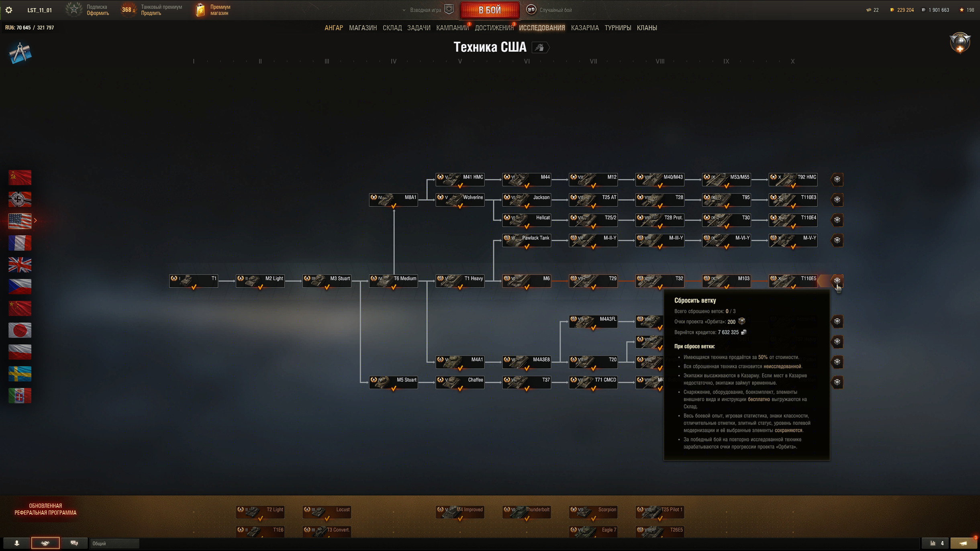Viewport: 980px width, 551px height.
Task: Click the credits amount display field
Action: pyautogui.click(x=935, y=9)
